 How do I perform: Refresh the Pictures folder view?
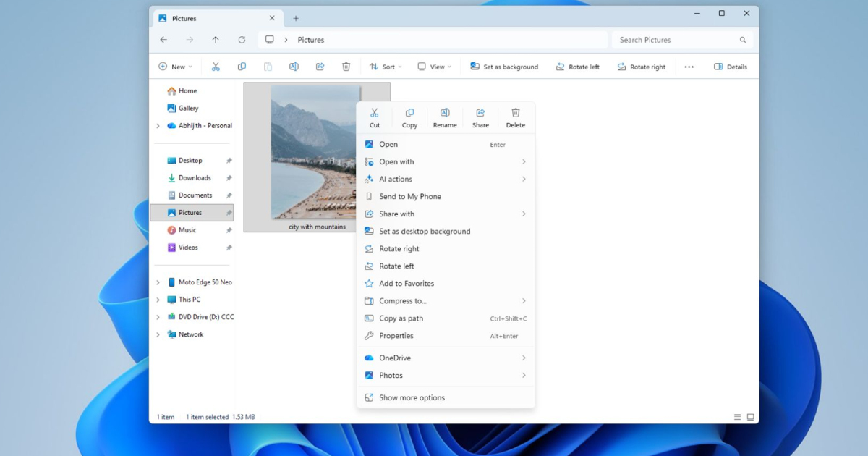(x=242, y=40)
